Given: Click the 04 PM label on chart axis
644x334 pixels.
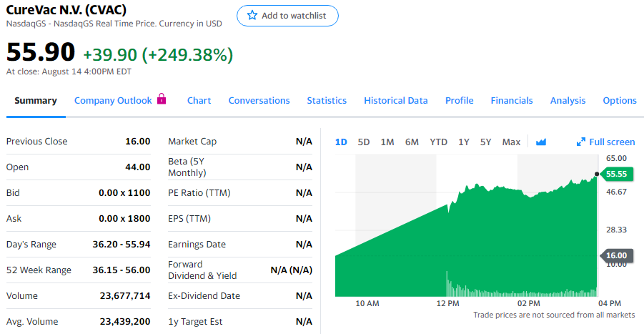Looking at the screenshot, I should pos(610,303).
